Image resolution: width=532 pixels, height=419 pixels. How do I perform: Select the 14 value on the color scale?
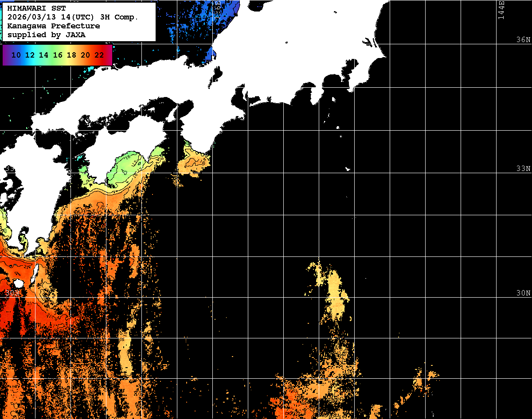pyautogui.click(x=43, y=55)
